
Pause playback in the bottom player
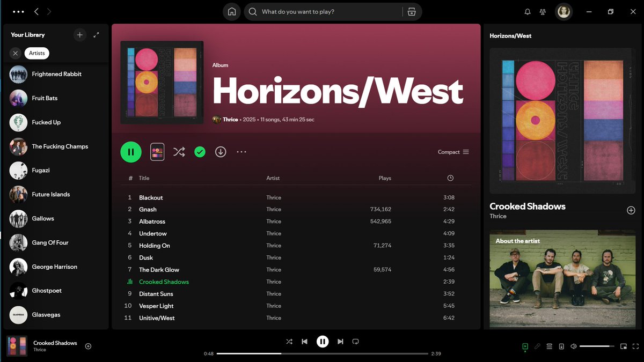(322, 342)
